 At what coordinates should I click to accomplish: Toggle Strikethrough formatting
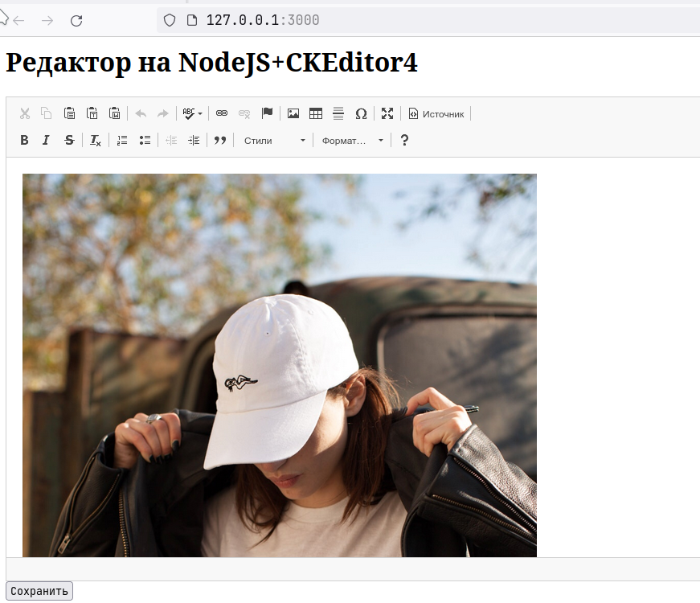(x=69, y=140)
